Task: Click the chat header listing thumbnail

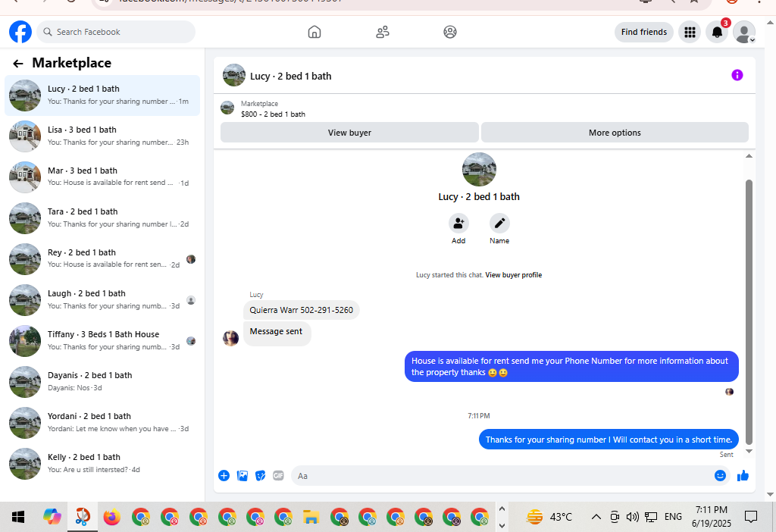Action: 234,75
